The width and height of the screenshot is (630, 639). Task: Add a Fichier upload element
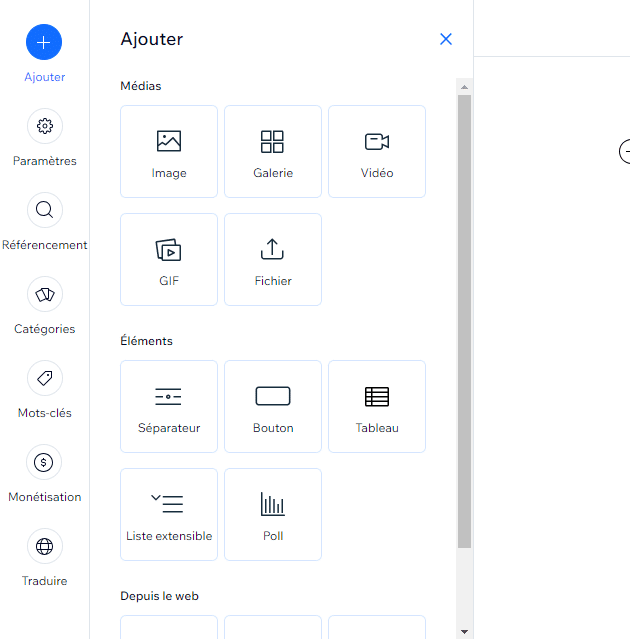[273, 260]
